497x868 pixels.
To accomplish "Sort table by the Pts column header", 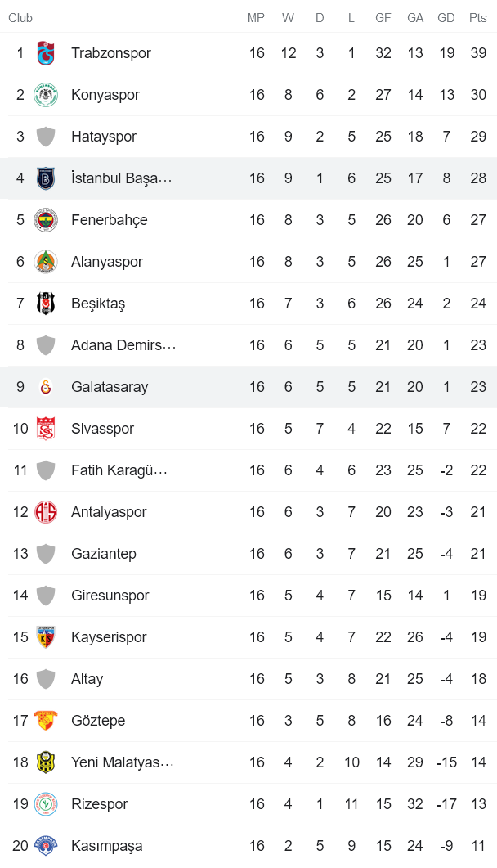I will click(x=477, y=17).
